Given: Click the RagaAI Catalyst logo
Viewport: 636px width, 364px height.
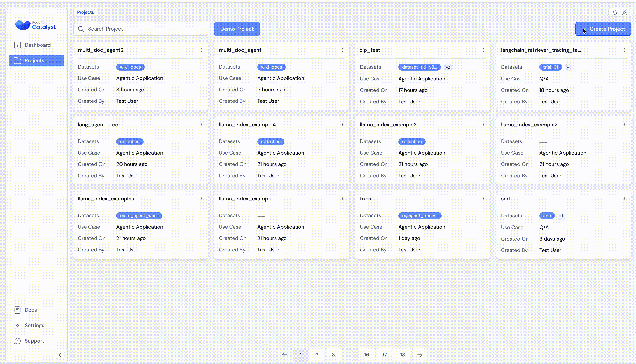Looking at the screenshot, I should pyautogui.click(x=35, y=25).
